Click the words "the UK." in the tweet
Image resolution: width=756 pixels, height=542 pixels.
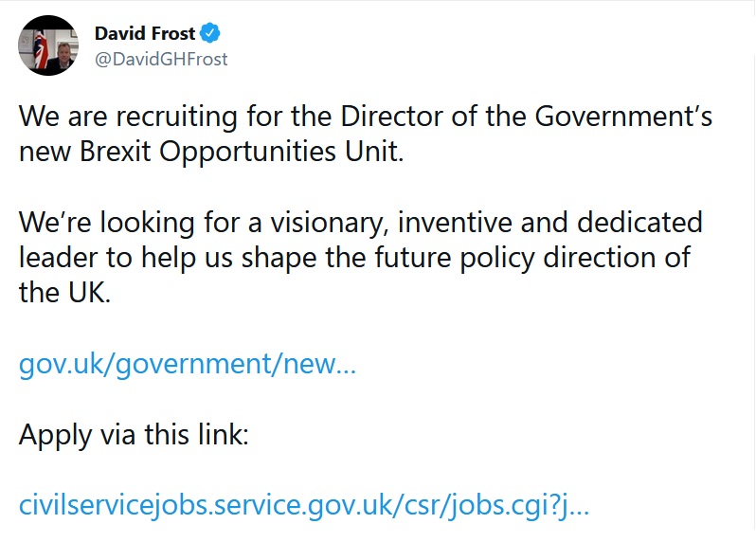pyautogui.click(x=64, y=293)
